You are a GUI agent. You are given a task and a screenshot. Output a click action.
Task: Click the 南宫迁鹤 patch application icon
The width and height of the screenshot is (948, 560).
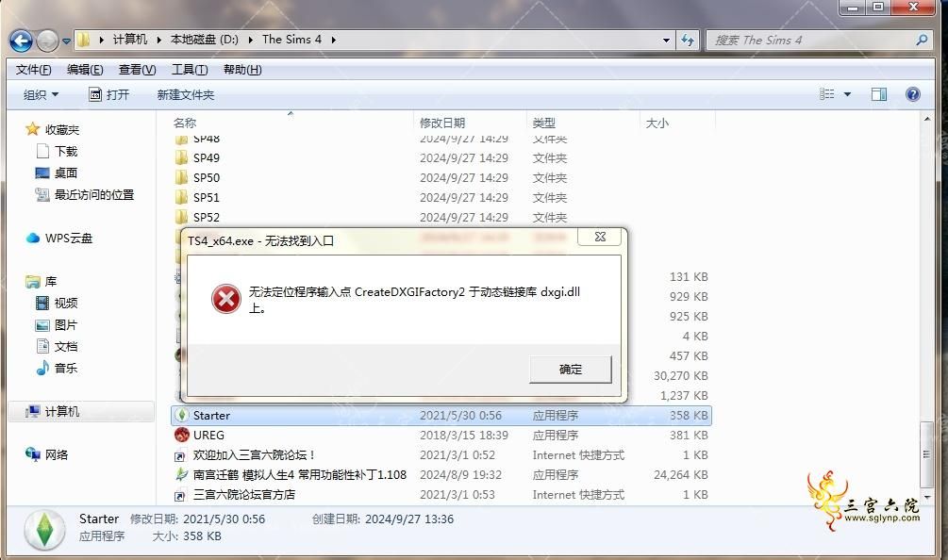click(181, 475)
